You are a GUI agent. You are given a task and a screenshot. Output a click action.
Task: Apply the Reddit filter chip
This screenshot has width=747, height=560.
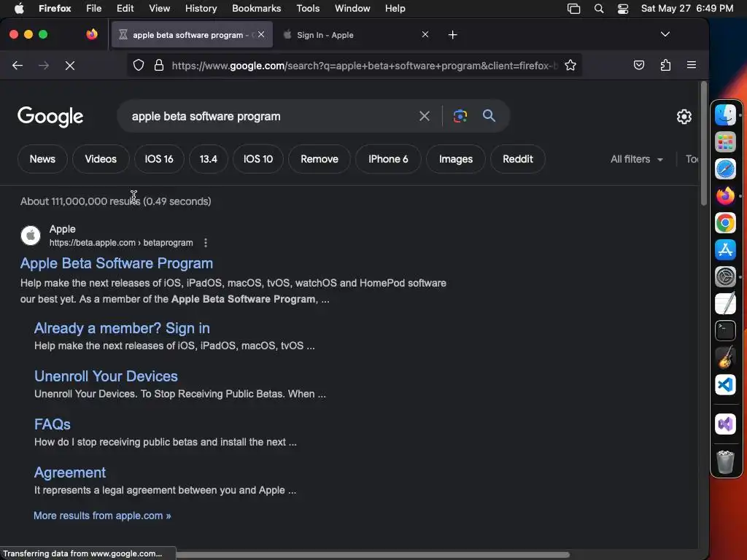pos(518,159)
